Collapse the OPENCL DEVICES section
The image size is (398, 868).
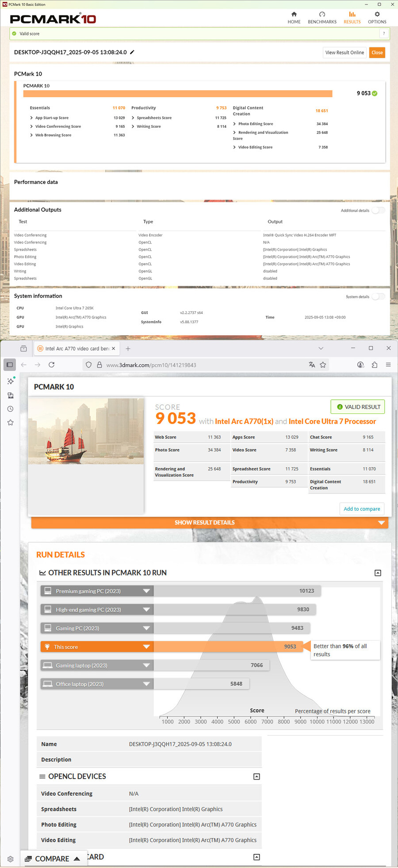[256, 776]
